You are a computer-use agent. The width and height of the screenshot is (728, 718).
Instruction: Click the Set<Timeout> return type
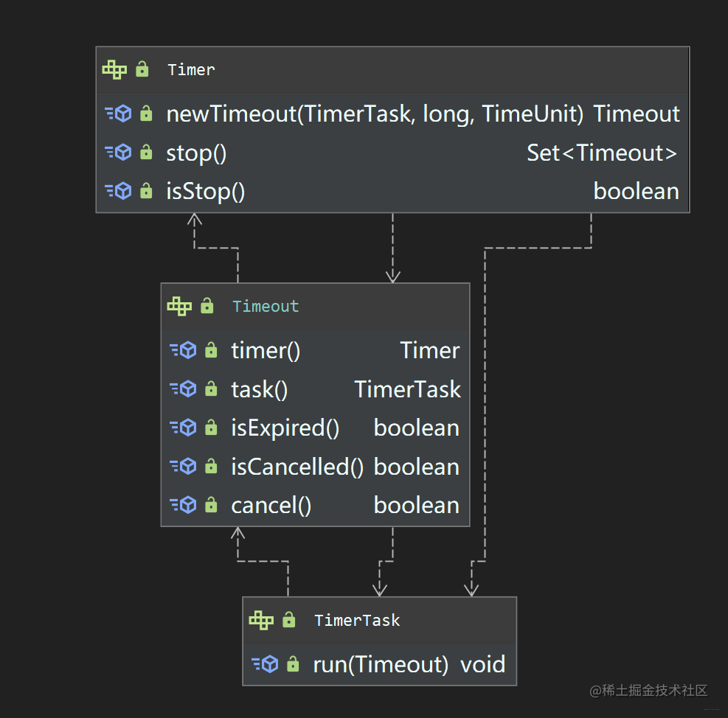pos(602,153)
